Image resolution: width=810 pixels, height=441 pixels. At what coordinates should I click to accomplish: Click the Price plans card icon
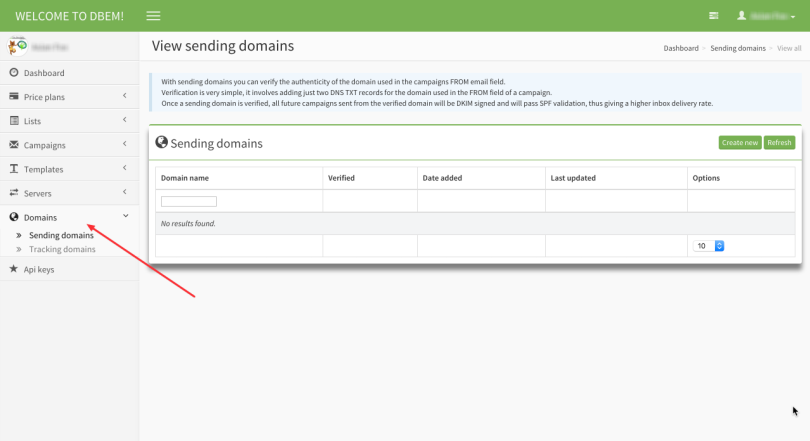pyautogui.click(x=14, y=97)
